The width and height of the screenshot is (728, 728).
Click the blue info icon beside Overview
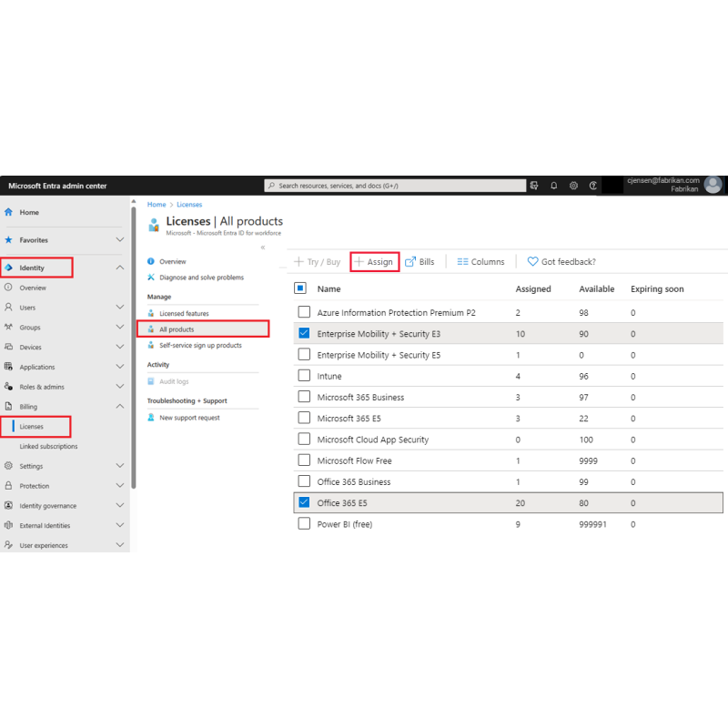[151, 261]
